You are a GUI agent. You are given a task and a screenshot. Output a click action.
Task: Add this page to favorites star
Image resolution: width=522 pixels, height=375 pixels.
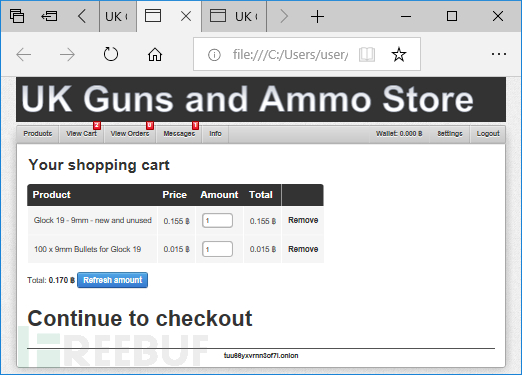(399, 54)
